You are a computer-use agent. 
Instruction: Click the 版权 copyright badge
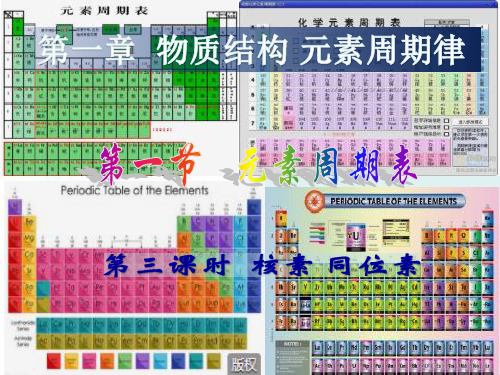coord(244,364)
